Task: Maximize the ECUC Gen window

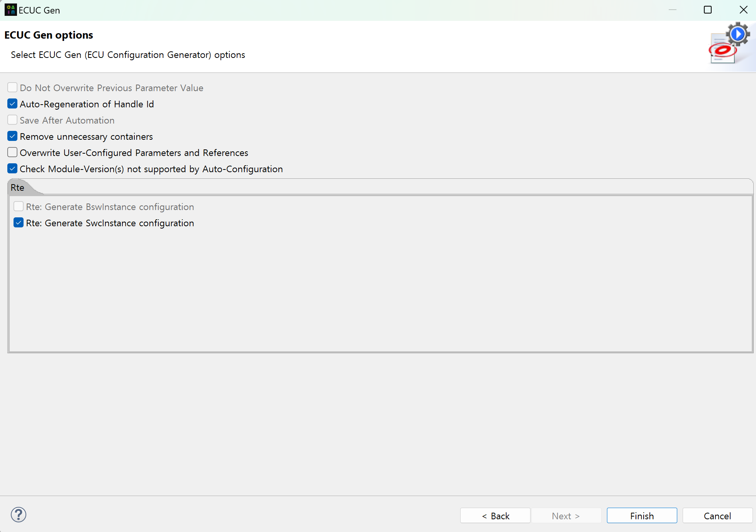Action: 708,10
